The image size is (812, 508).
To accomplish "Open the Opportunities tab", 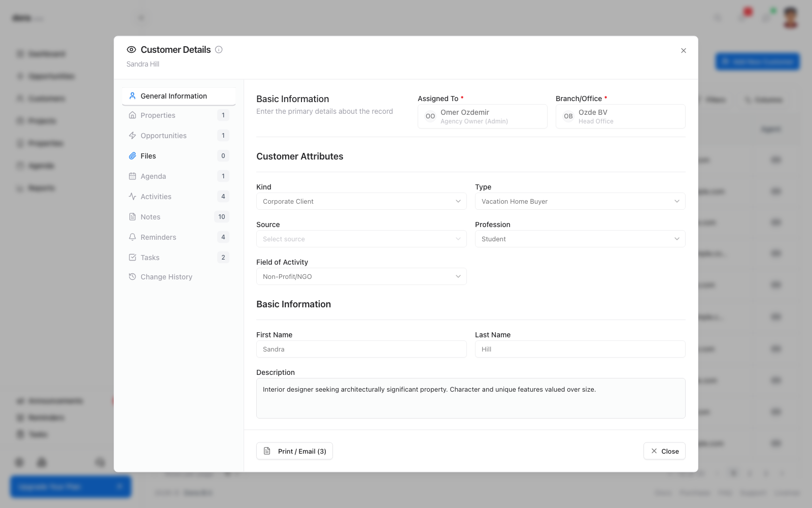I will click(179, 136).
